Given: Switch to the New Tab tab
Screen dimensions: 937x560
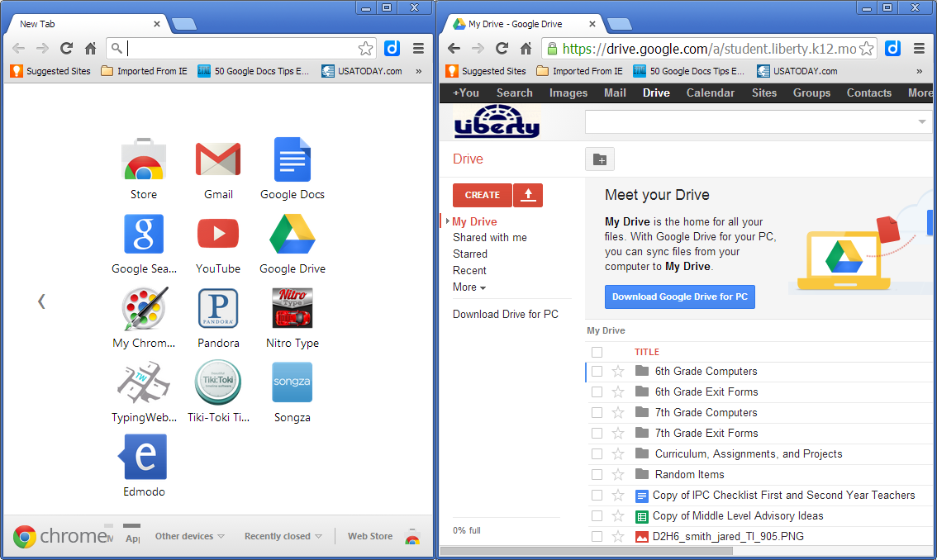Looking at the screenshot, I should 87,24.
